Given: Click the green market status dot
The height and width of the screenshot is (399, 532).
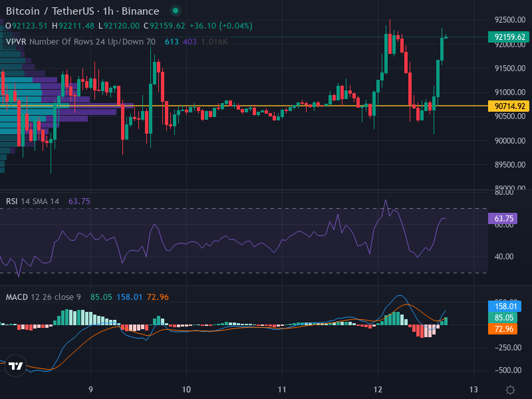Looking at the screenshot, I should (x=175, y=11).
